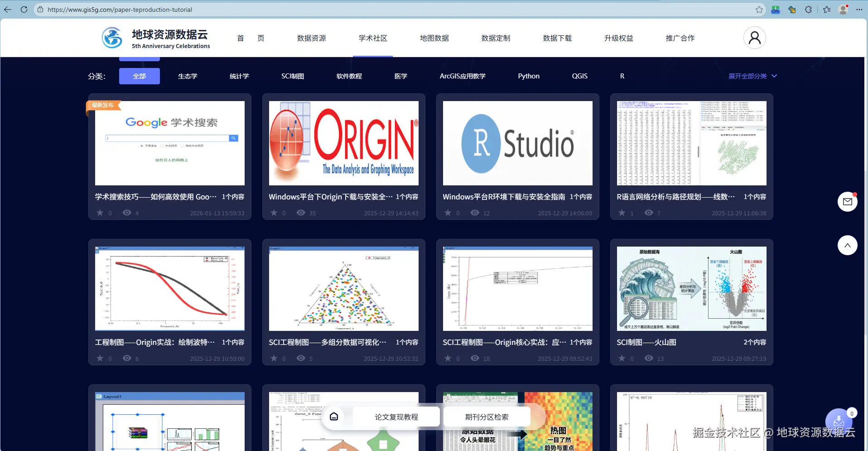Star the 工程制图 Origin实战 绘制波特 card
868x451 pixels.
click(100, 358)
